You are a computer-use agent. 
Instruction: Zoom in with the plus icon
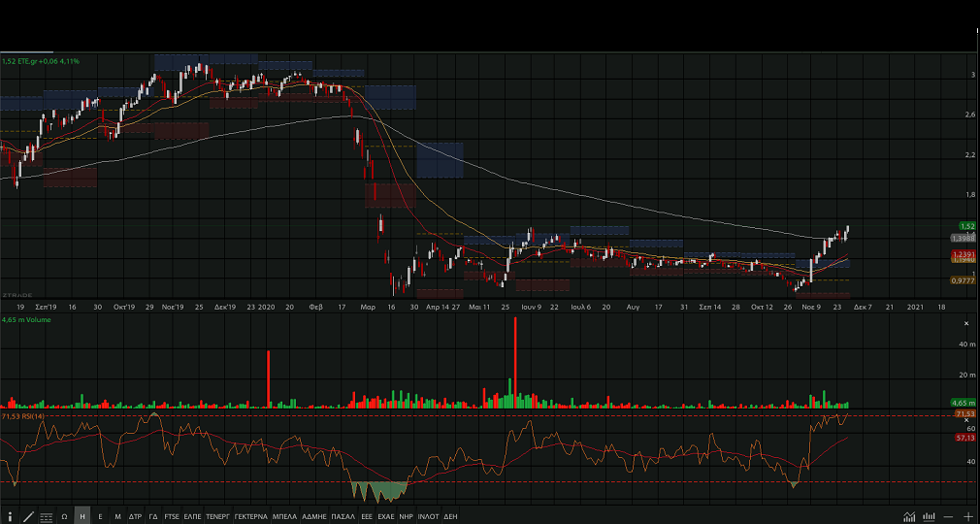967,517
